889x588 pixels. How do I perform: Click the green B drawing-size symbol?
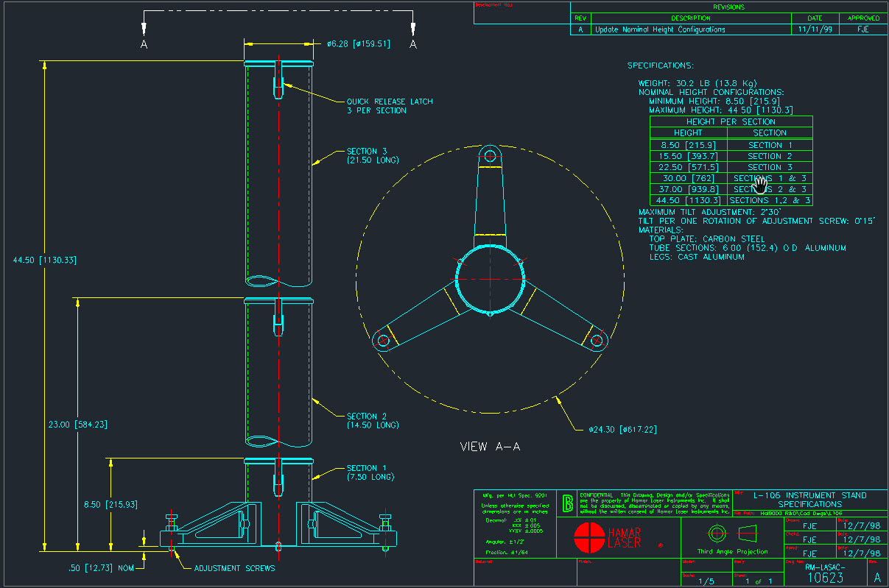[568, 503]
